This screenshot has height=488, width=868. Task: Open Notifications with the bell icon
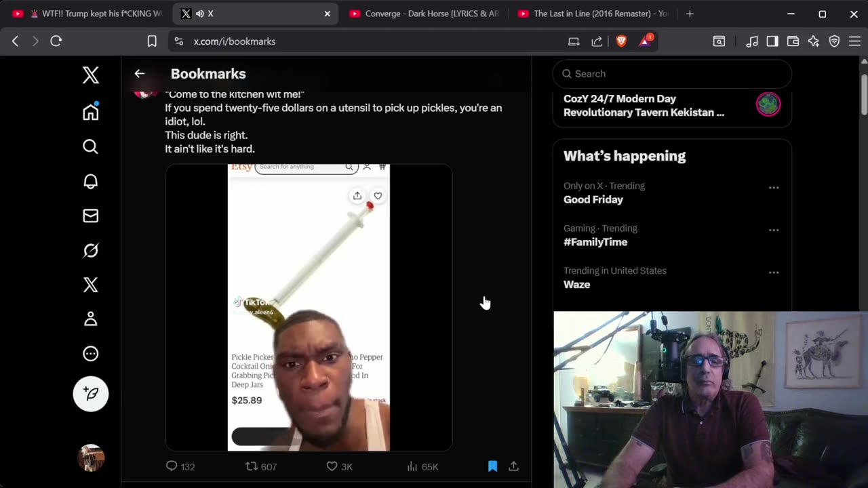point(90,181)
